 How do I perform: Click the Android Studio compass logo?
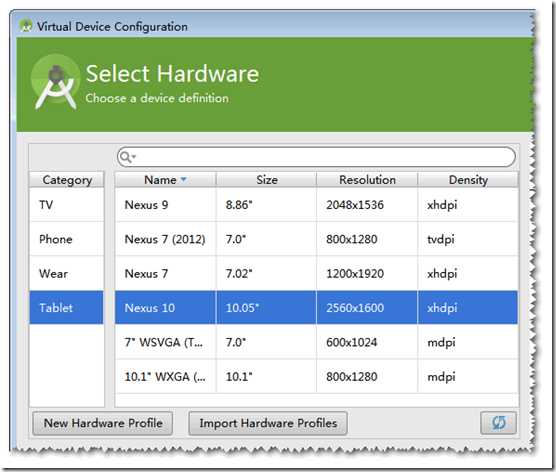pos(56,83)
